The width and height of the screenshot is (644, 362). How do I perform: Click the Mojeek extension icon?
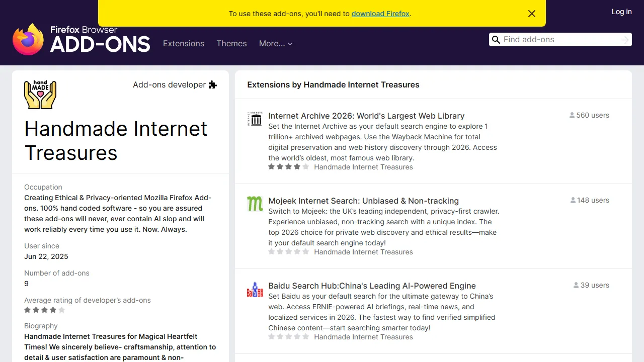point(255,204)
